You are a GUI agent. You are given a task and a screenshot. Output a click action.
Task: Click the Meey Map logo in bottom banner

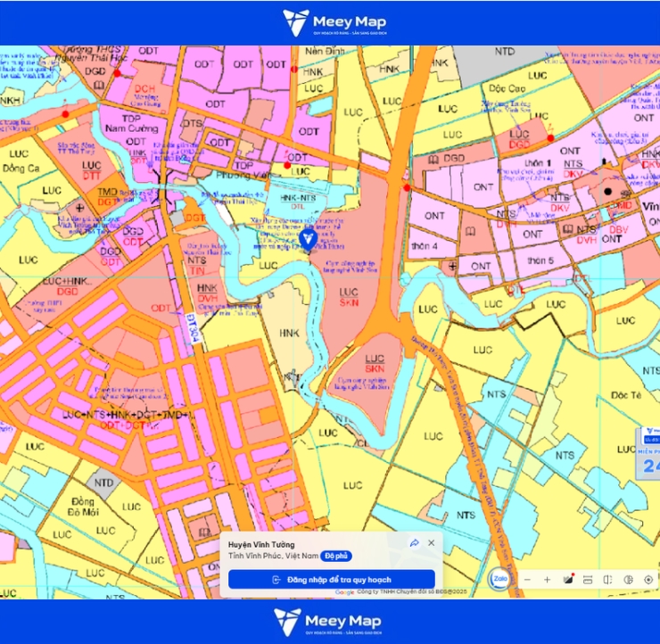tap(328, 622)
